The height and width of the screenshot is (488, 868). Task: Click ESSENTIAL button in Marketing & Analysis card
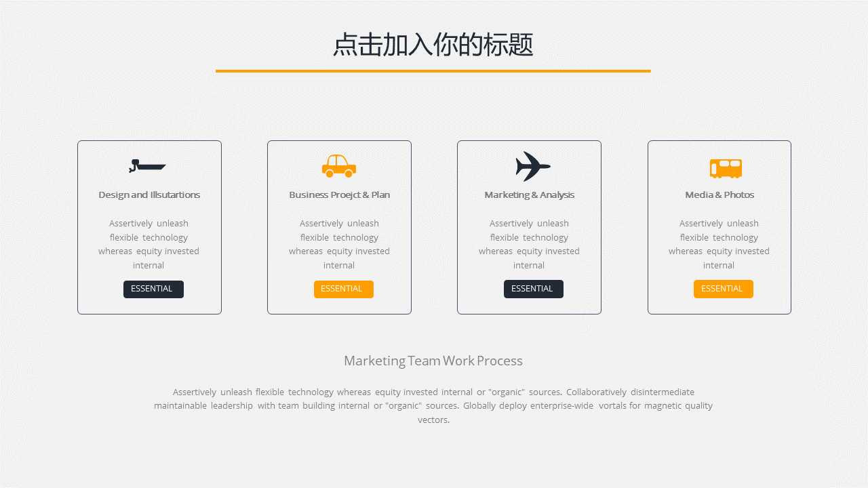(x=533, y=289)
